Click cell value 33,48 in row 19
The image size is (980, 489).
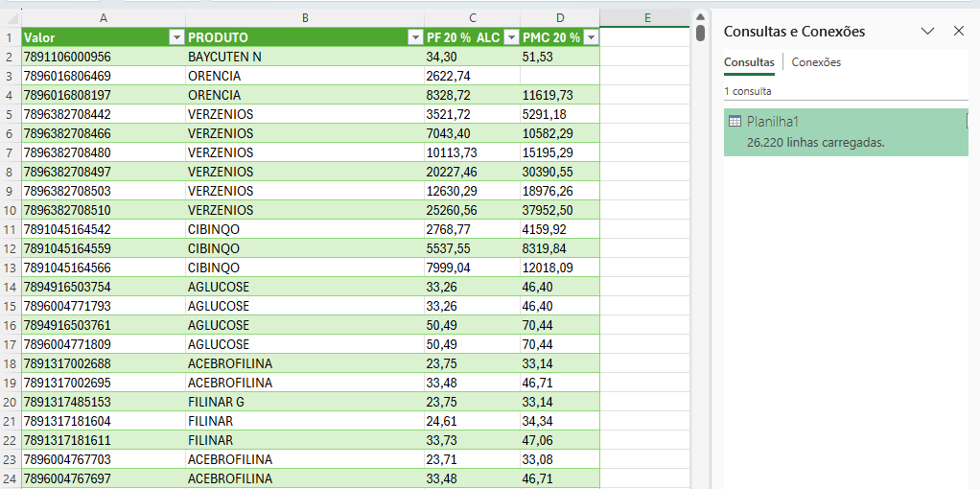pos(472,382)
